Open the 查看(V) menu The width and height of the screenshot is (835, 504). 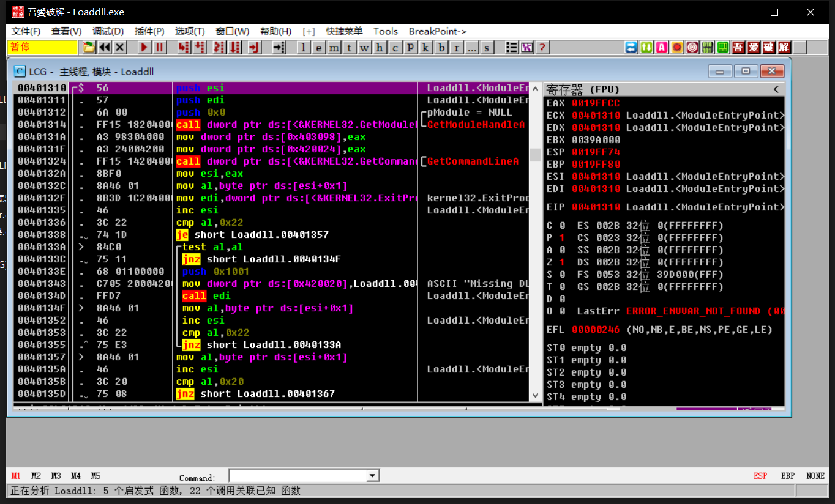[x=67, y=31]
